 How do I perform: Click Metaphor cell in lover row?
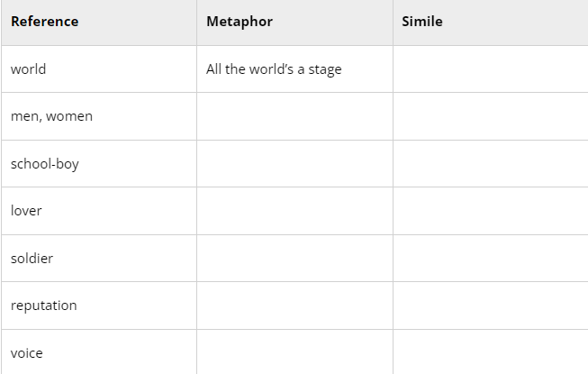(x=294, y=211)
